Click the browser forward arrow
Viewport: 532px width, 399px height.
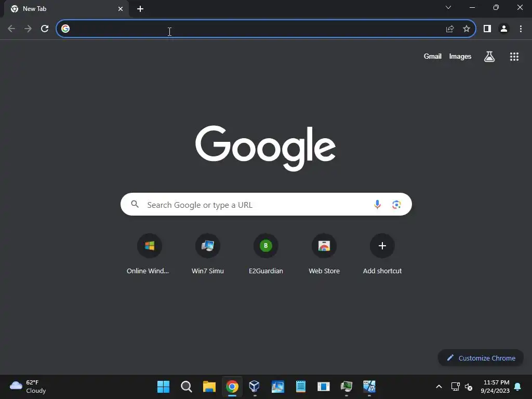28,29
